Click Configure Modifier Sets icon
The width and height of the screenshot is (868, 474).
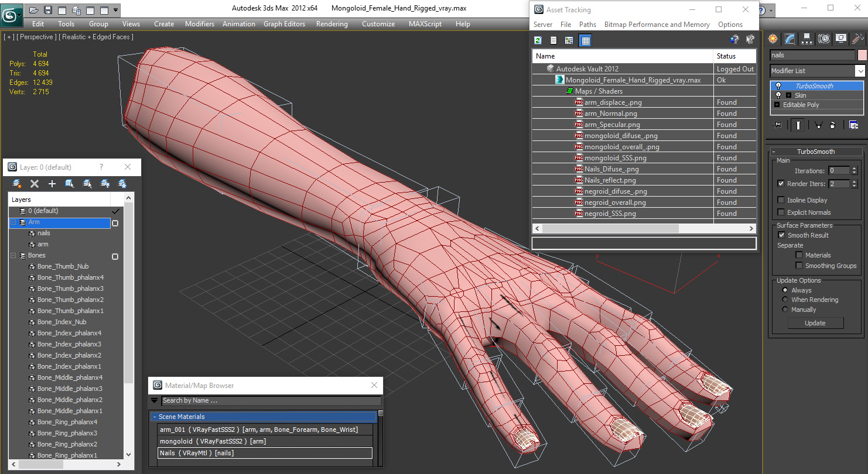point(853,125)
